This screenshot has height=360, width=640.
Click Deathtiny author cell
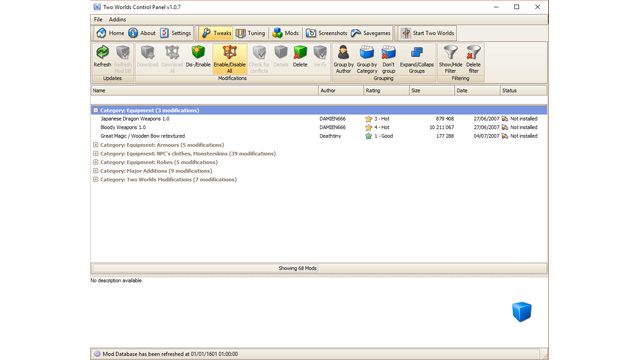[x=330, y=136]
